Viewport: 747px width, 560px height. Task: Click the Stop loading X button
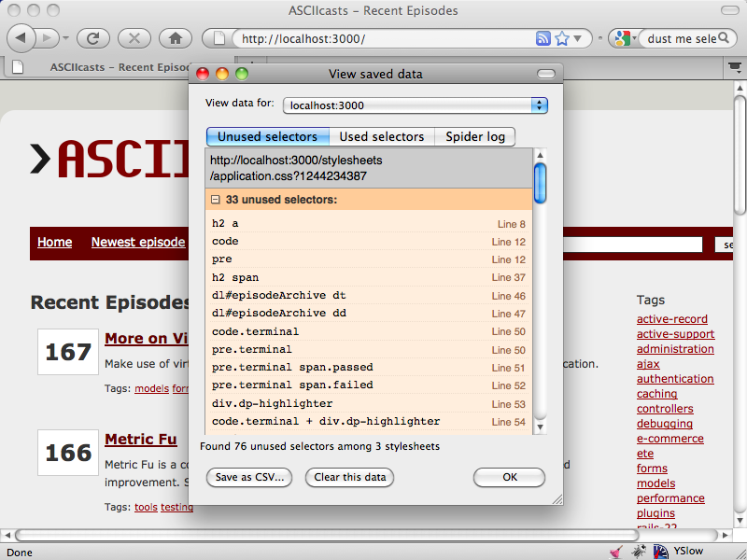tap(134, 38)
